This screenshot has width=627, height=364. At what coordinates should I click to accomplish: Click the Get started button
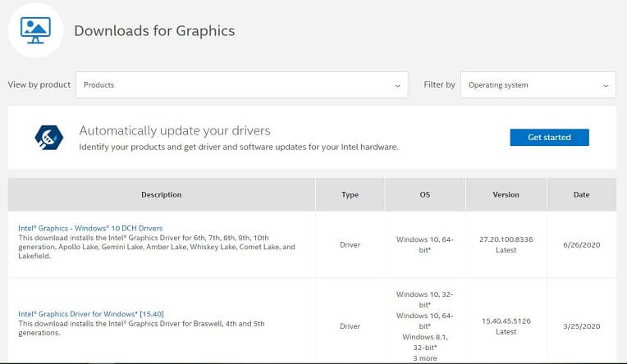click(x=549, y=138)
